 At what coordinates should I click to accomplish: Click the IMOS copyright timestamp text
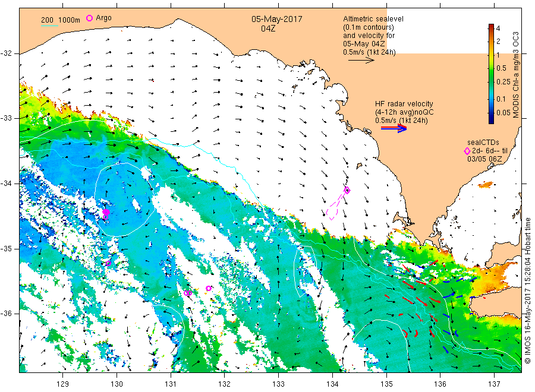click(528, 291)
